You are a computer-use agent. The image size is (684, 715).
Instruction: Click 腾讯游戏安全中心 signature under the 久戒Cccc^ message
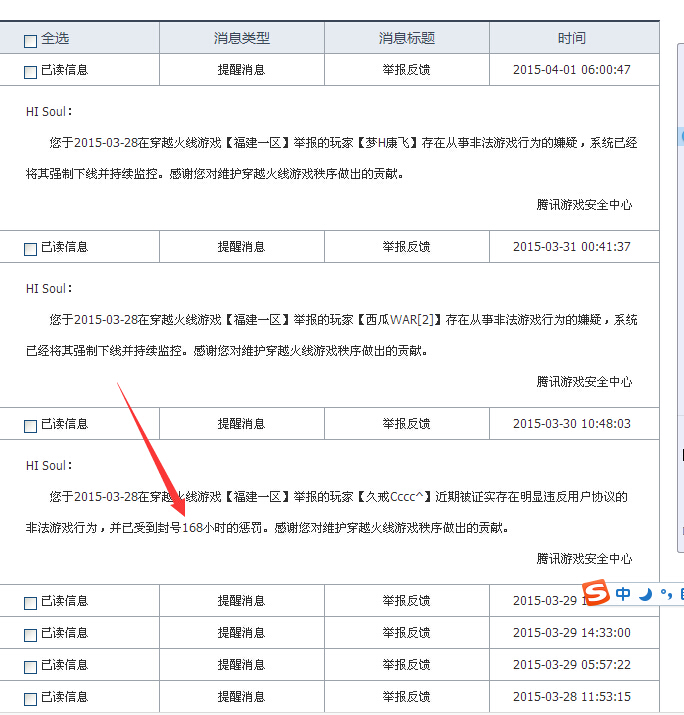584,559
